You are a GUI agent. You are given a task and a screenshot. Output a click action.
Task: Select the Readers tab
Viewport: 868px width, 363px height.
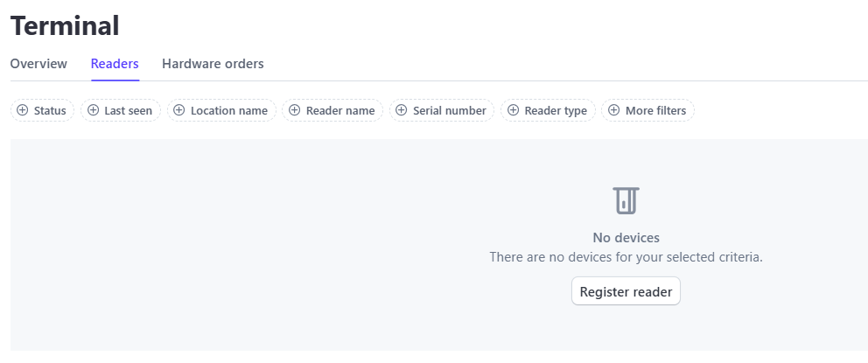(x=115, y=64)
